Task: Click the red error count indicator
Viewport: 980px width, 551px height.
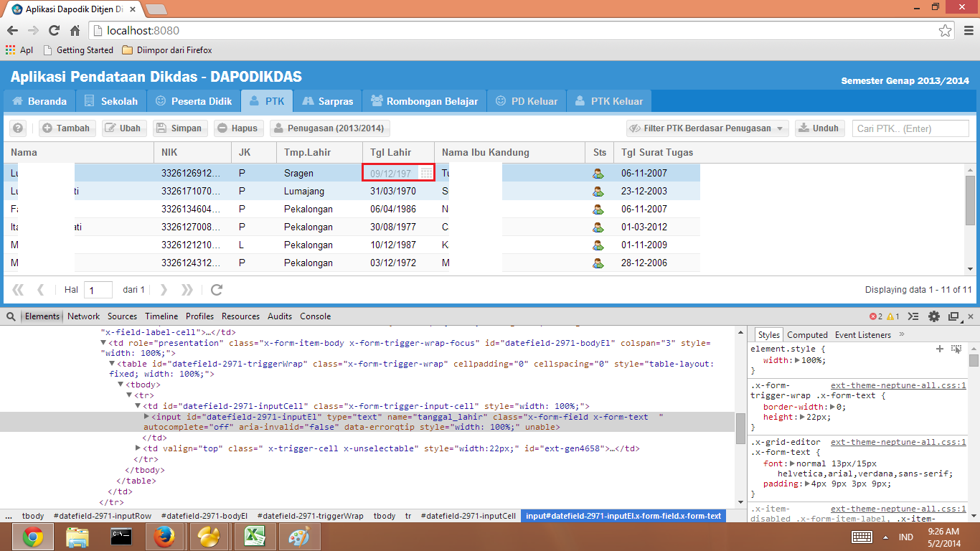Action: click(x=876, y=316)
